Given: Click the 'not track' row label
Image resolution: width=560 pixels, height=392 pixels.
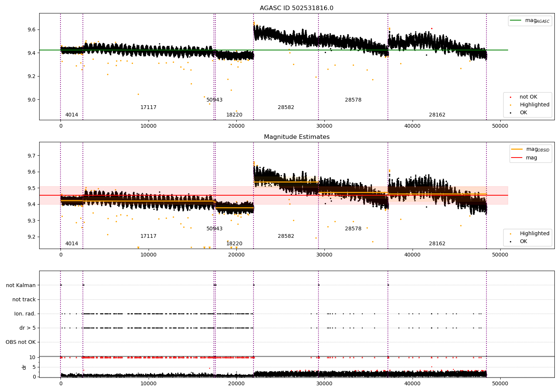Looking at the screenshot, I should [x=24, y=300].
